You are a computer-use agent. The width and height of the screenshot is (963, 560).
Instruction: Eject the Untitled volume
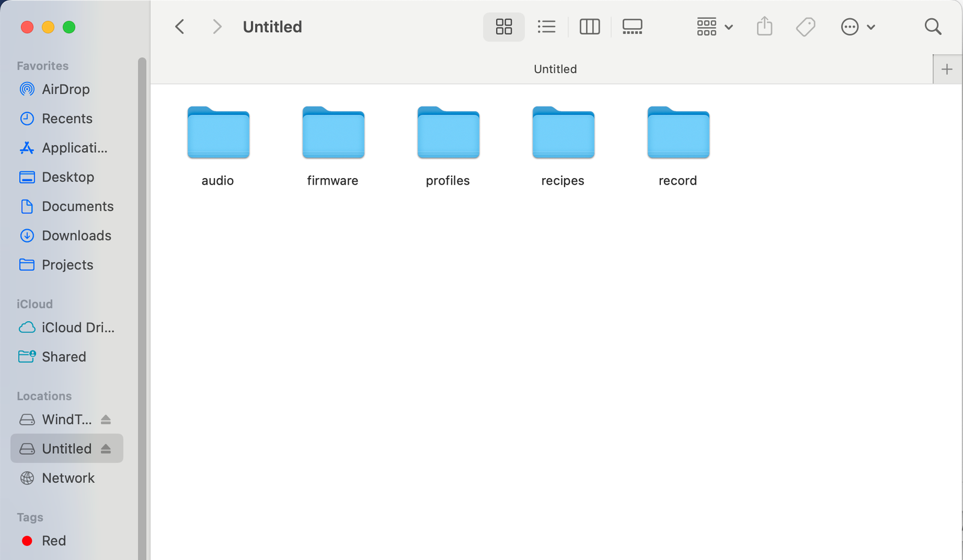pos(106,449)
